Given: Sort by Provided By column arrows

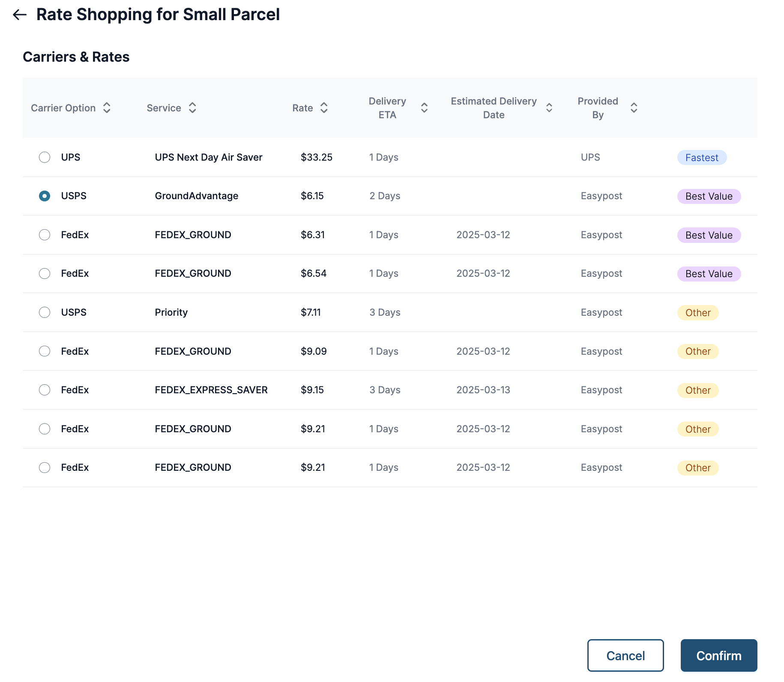Looking at the screenshot, I should click(634, 108).
